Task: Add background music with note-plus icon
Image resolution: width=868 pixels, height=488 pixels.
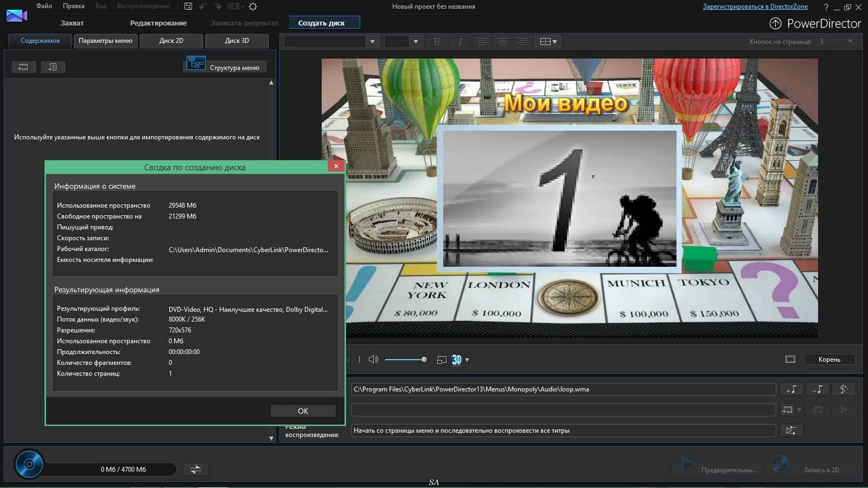Action: tap(792, 389)
